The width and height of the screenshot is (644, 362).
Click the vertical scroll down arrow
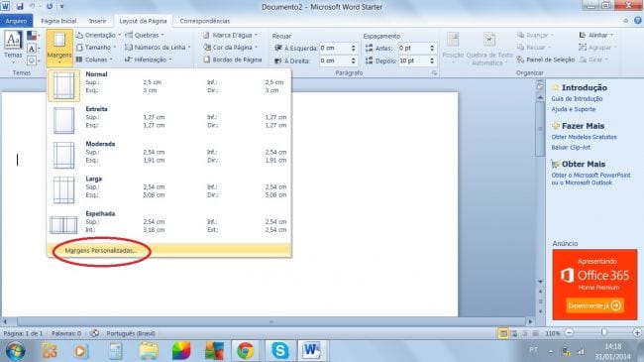(540, 282)
